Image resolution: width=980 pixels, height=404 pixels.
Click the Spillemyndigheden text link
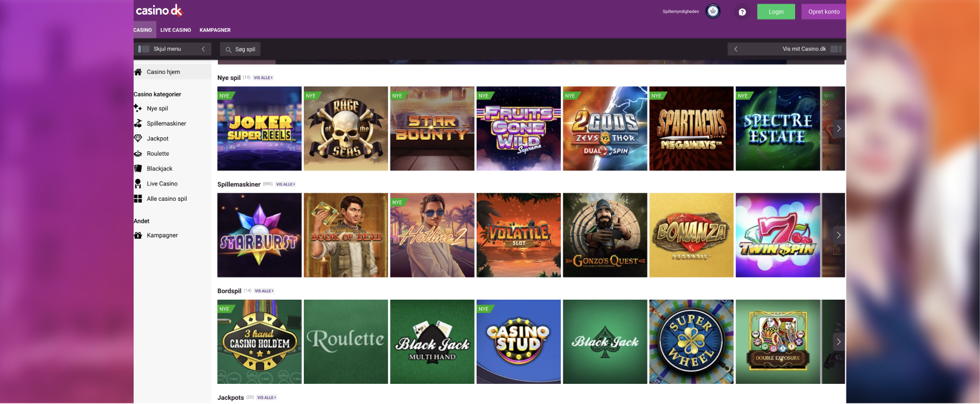(x=681, y=12)
